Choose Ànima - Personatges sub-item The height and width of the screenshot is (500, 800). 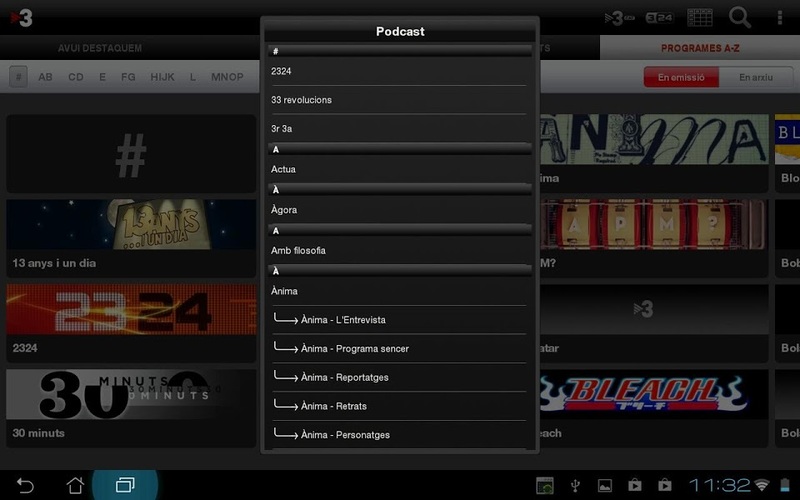tap(399, 435)
